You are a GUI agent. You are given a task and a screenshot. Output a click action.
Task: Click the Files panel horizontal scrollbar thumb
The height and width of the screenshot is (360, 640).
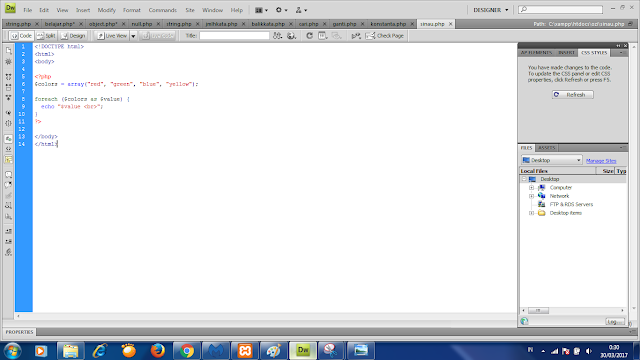click(538, 311)
